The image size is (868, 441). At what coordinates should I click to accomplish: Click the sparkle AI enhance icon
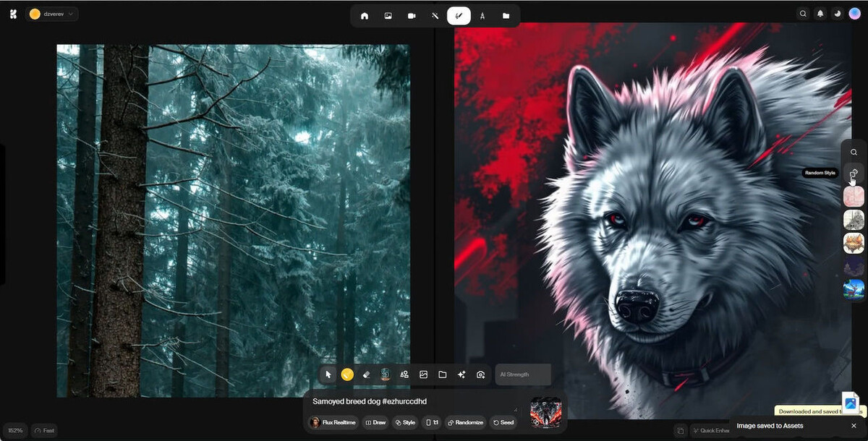tap(461, 374)
